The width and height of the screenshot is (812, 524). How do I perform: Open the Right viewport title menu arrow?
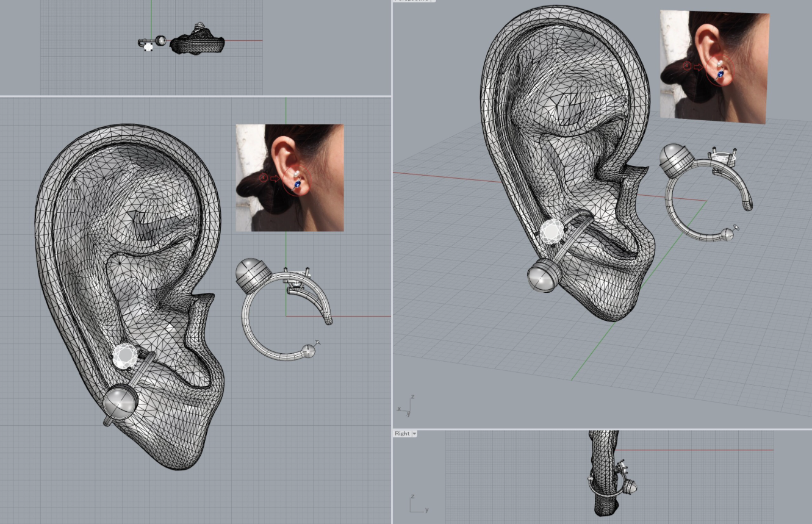[x=415, y=434]
